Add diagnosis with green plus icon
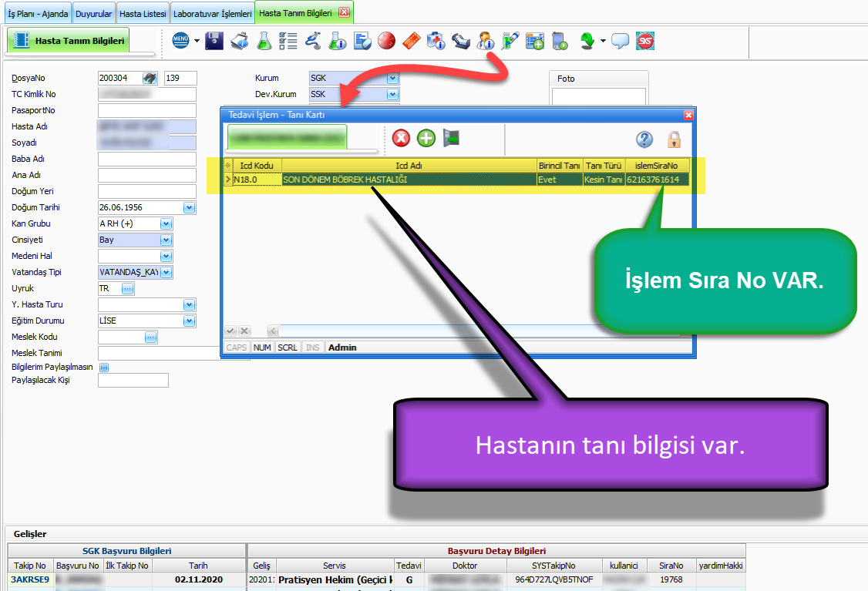The image size is (868, 591). tap(426, 138)
